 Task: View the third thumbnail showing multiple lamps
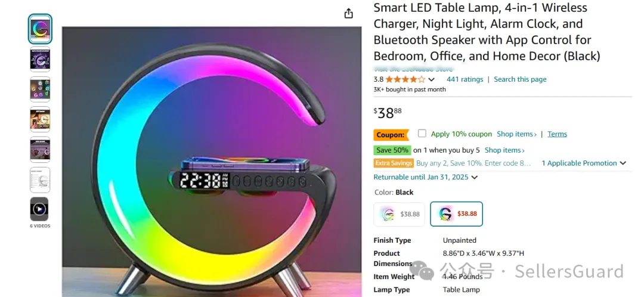coord(40,89)
